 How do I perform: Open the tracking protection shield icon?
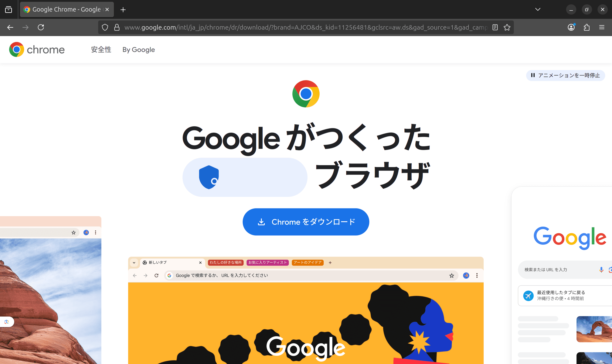click(105, 27)
